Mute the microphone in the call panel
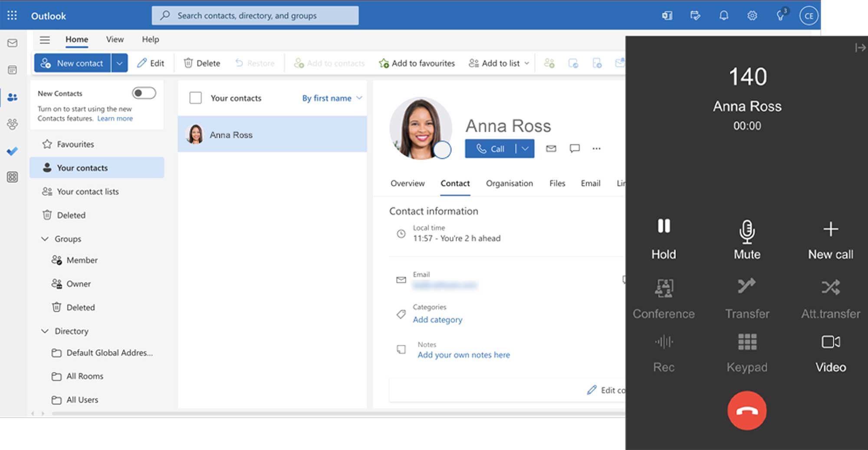This screenshot has width=868, height=450. (x=747, y=239)
